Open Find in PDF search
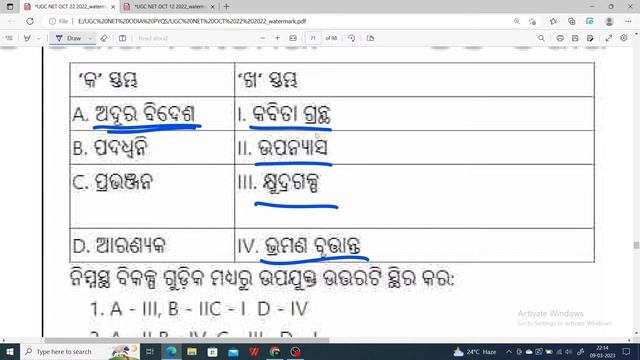The height and width of the screenshot is (360, 640). [x=541, y=38]
